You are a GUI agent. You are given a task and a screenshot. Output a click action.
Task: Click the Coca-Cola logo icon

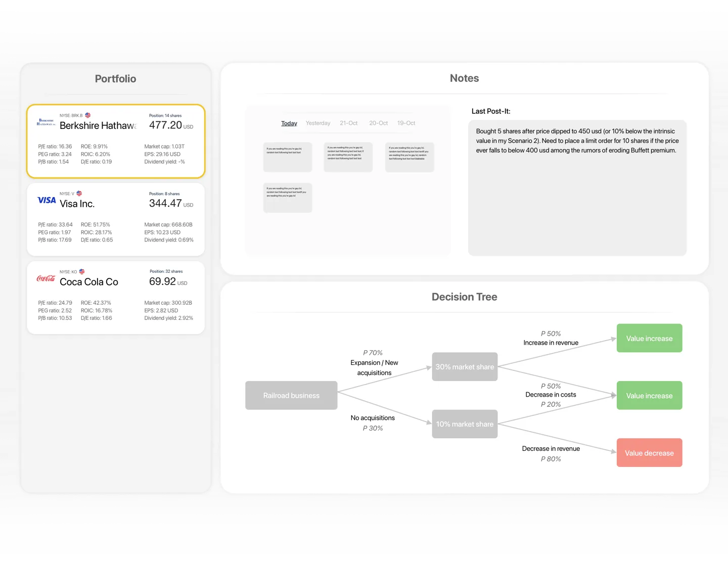pyautogui.click(x=46, y=278)
